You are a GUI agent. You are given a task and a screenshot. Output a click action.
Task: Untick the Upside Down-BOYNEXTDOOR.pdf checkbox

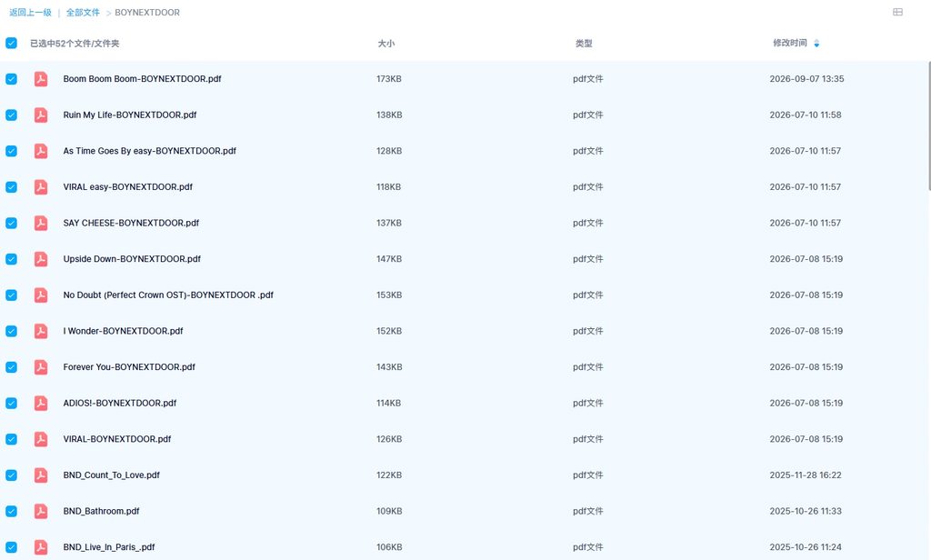pyautogui.click(x=11, y=259)
